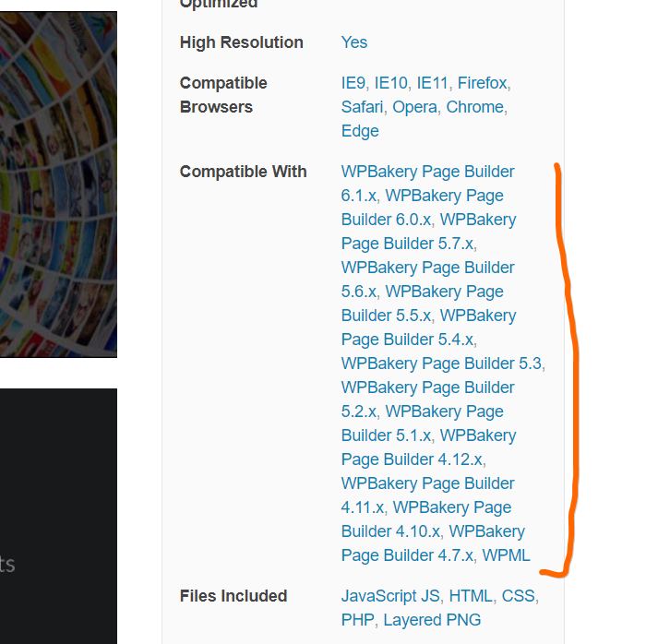Click the 'Files Included' label

click(233, 596)
